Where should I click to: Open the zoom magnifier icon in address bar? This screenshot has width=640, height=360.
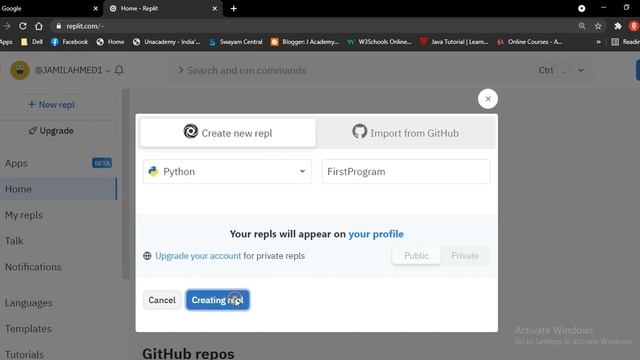tap(582, 26)
